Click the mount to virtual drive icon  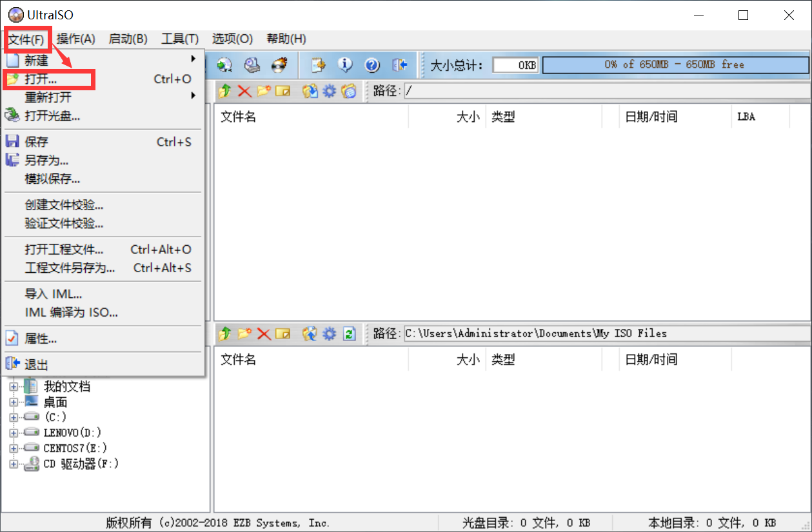point(252,65)
